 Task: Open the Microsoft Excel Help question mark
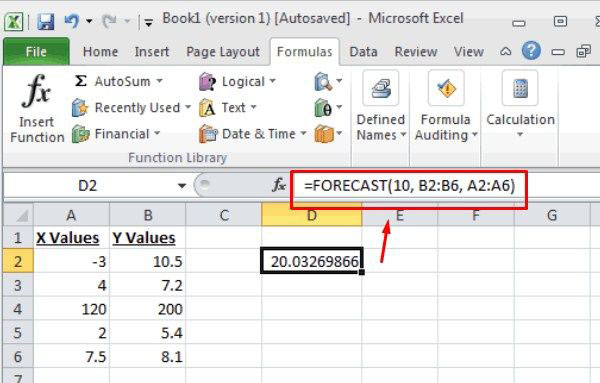(531, 51)
